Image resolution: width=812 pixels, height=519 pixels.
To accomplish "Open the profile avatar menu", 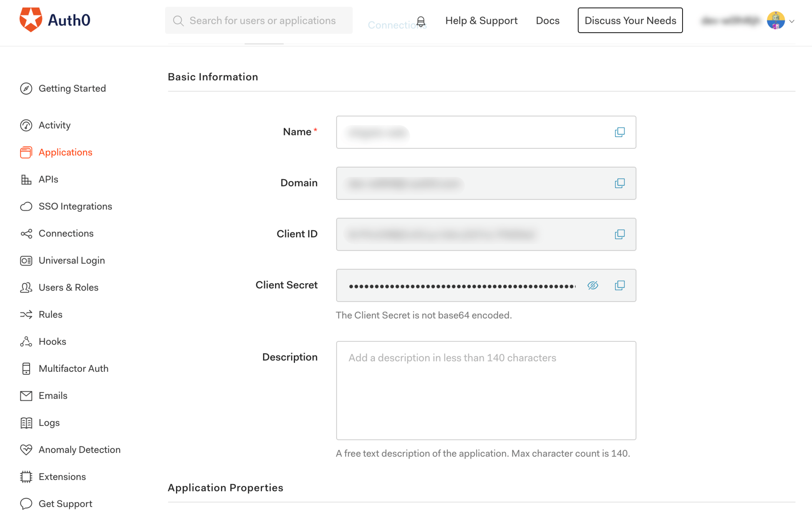I will pos(776,20).
